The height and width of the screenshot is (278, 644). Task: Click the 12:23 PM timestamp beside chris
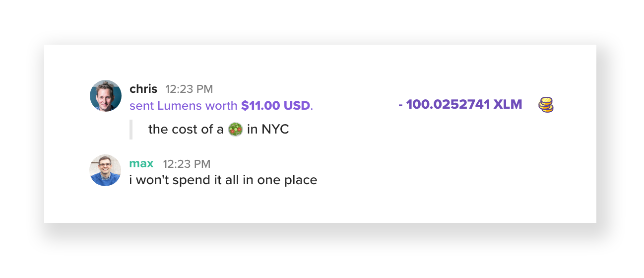(189, 89)
